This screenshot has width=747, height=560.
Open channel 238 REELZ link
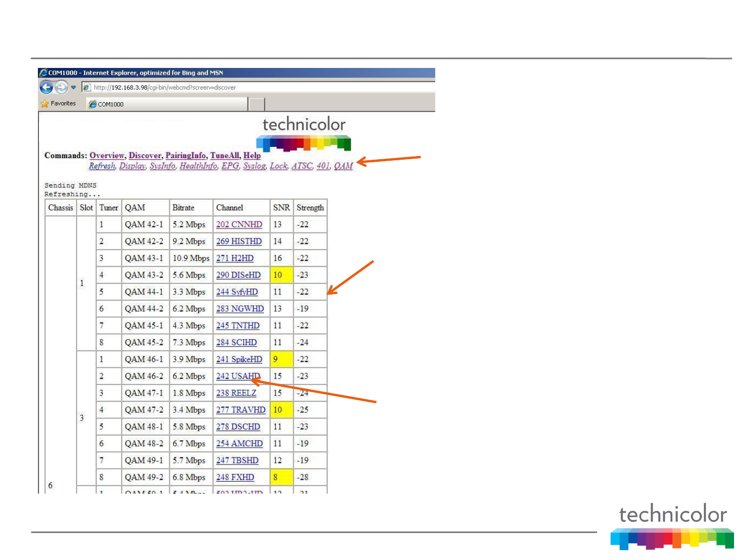tap(236, 393)
